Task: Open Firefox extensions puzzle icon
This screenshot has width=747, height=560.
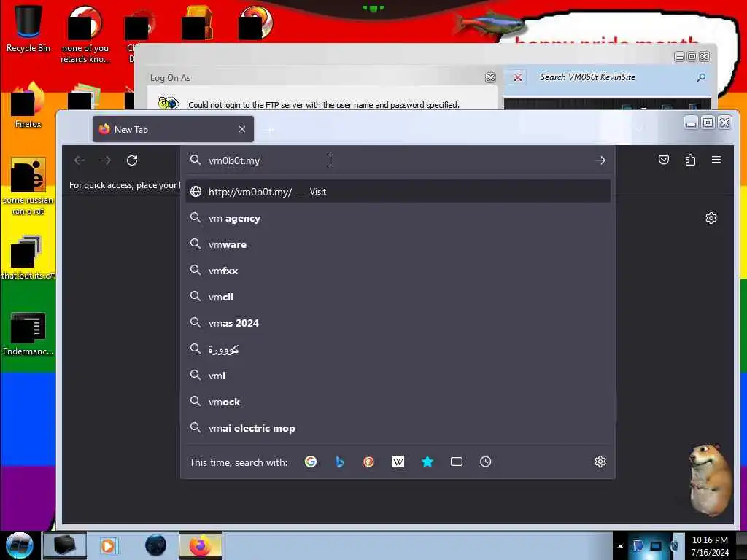Action: point(690,160)
